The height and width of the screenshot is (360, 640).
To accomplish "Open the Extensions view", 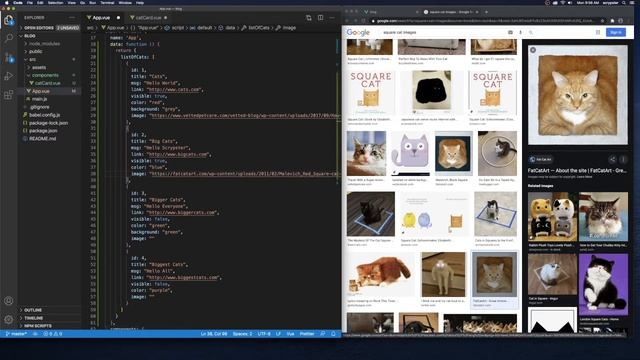I will (9, 95).
